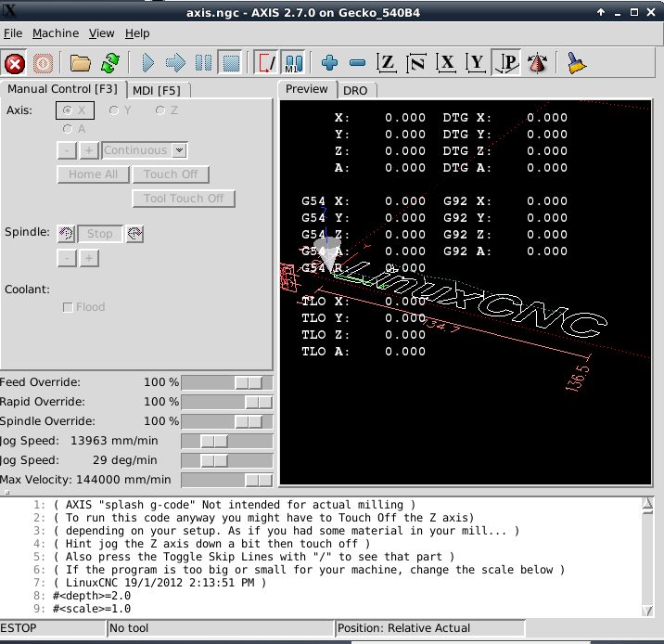Reload the current file with green arrows

(109, 63)
